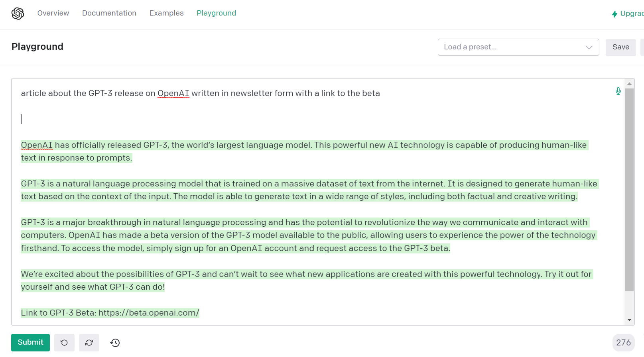Click the regenerate completion icon

(89, 343)
